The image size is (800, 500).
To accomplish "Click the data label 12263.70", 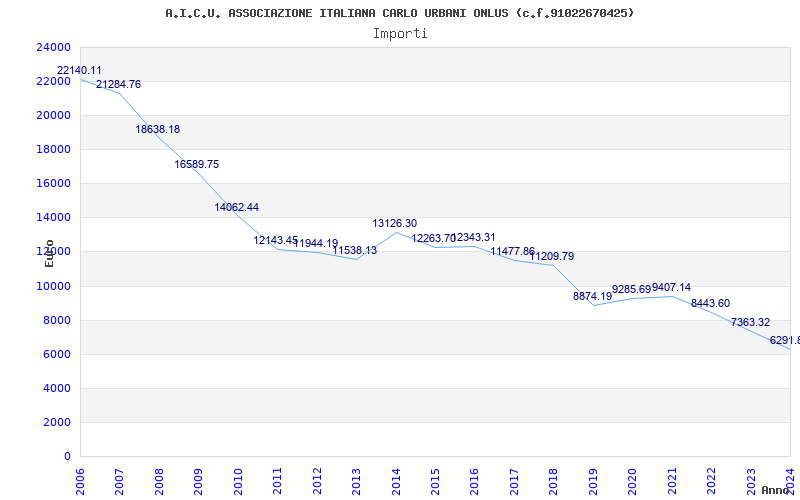I will [434, 238].
